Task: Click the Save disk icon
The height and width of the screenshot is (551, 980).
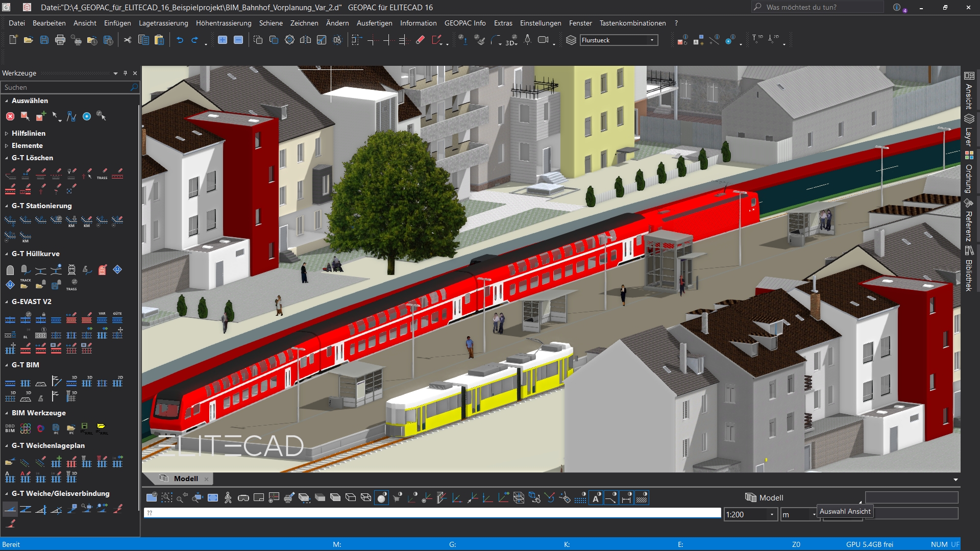Action: (x=44, y=40)
